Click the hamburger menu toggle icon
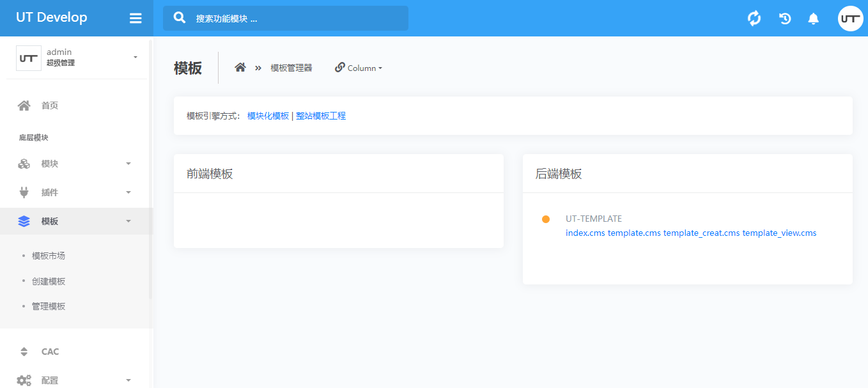 (x=136, y=19)
